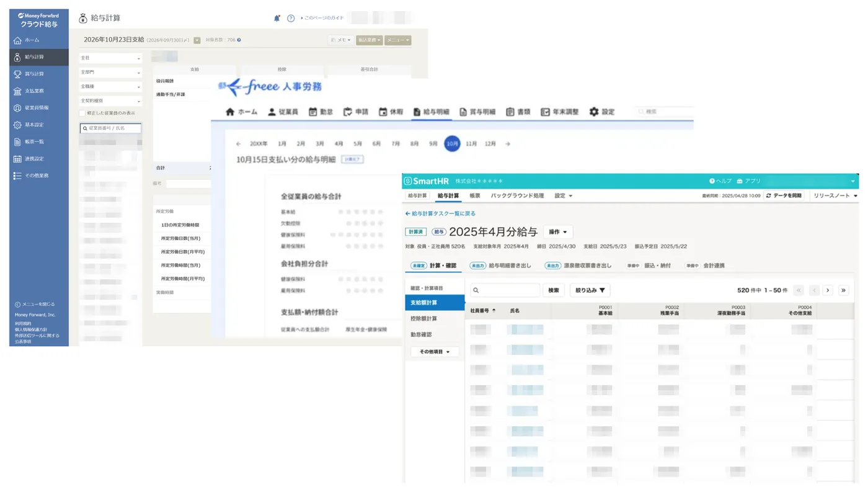Open 書類 in freee navigation
The width and height of the screenshot is (868, 492).
(518, 112)
